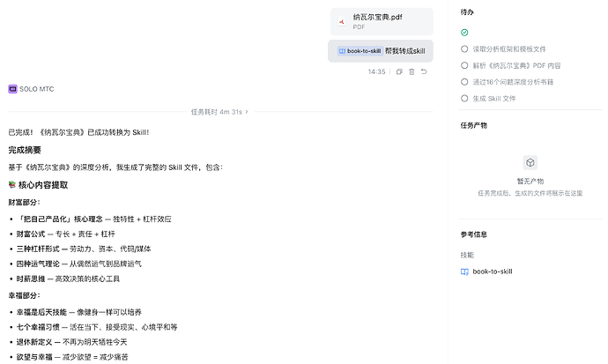
Task: Toggle the 通过16个问题深度分析书籍 todo circle
Action: pos(464,82)
